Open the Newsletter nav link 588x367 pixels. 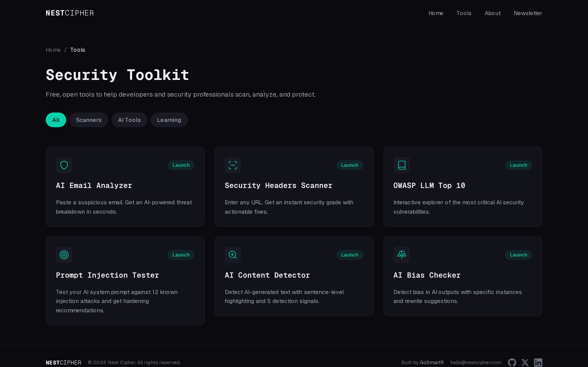point(528,13)
